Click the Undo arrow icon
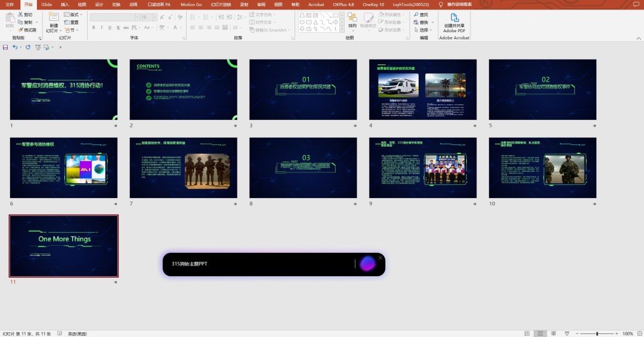This screenshot has height=337, width=644. (x=15, y=47)
